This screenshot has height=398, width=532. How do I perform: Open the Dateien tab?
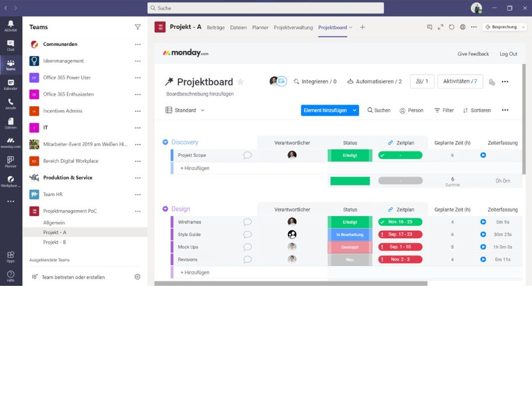tap(238, 28)
